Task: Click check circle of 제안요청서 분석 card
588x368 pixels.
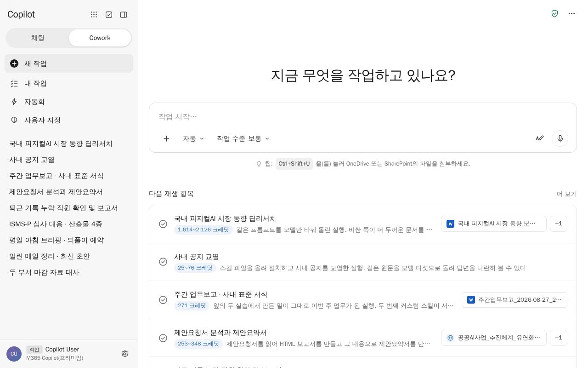Action: [x=163, y=338]
